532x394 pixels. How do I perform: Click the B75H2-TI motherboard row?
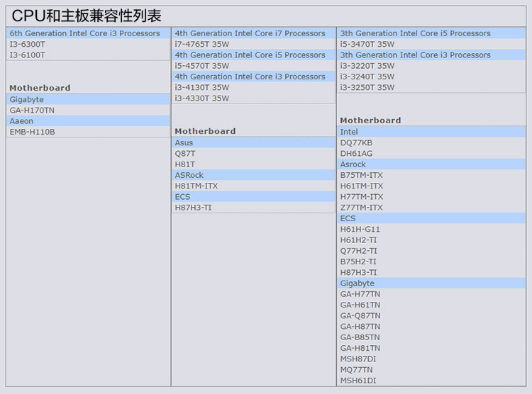(x=431, y=262)
